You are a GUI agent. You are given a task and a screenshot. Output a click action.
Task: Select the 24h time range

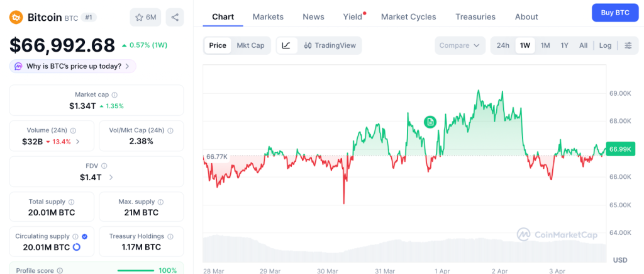click(503, 45)
